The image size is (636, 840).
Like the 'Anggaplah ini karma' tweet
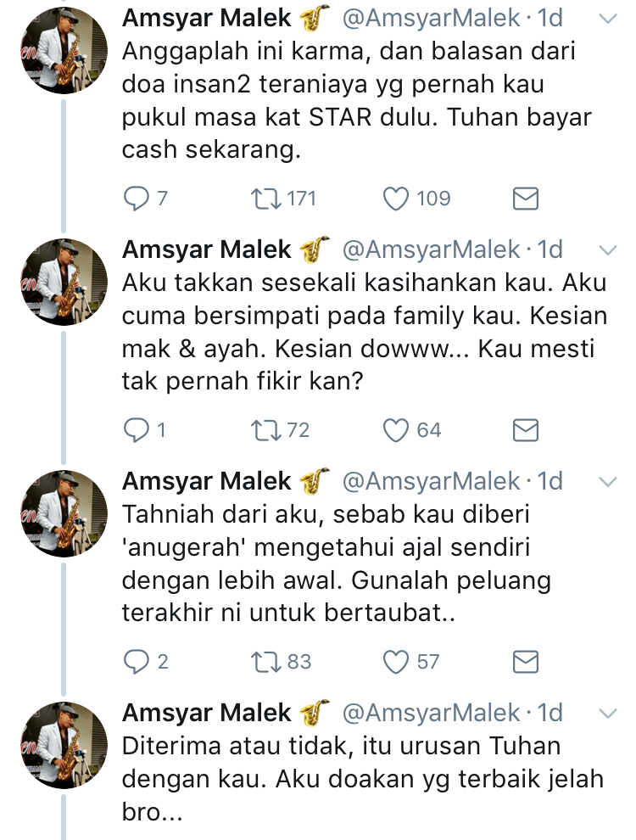396,199
